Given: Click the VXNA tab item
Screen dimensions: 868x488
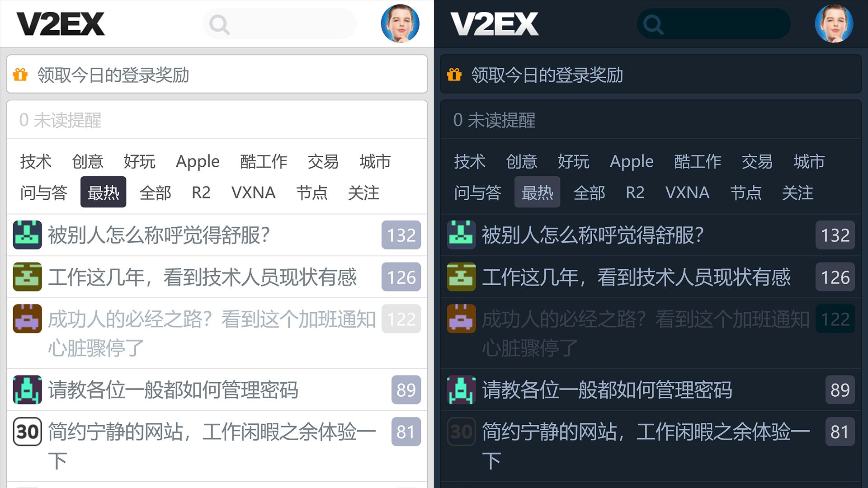Looking at the screenshot, I should [x=252, y=193].
